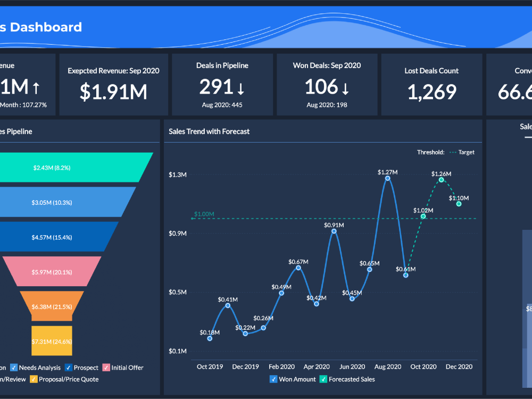Toggle the Initial Offer legend checkbox
The height and width of the screenshot is (399, 532).
[106, 368]
